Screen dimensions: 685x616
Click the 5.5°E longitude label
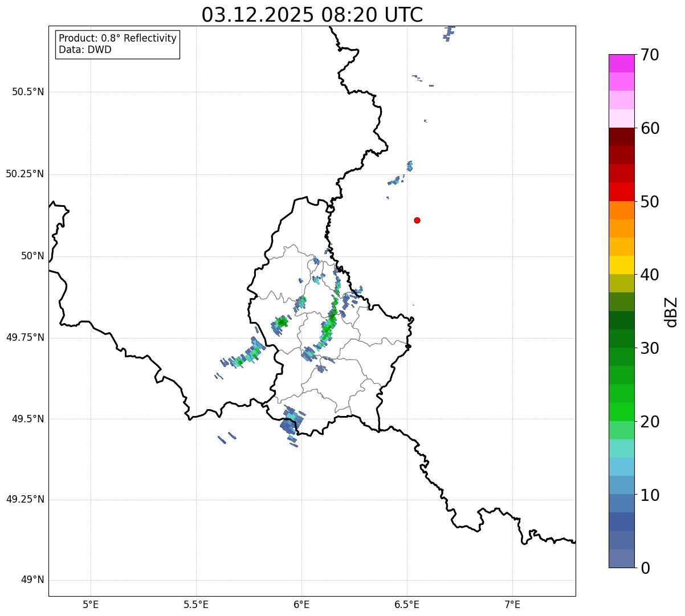tap(196, 604)
